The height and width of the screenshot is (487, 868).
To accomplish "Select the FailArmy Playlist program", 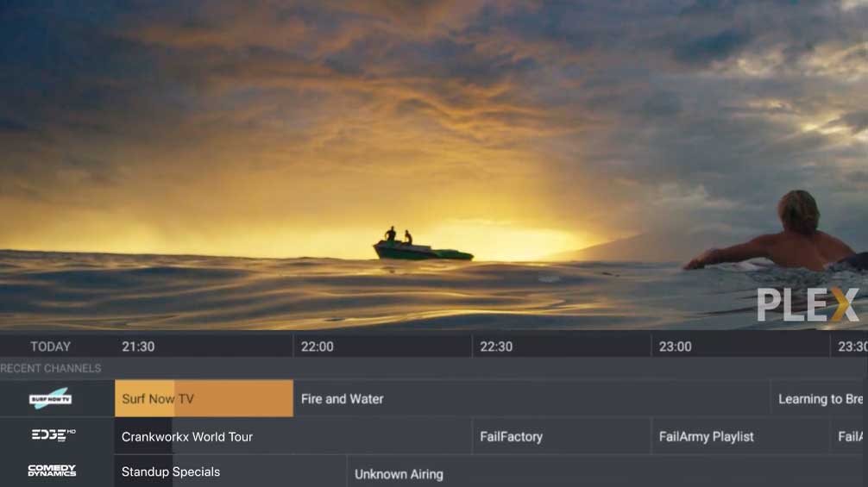I will (740, 436).
